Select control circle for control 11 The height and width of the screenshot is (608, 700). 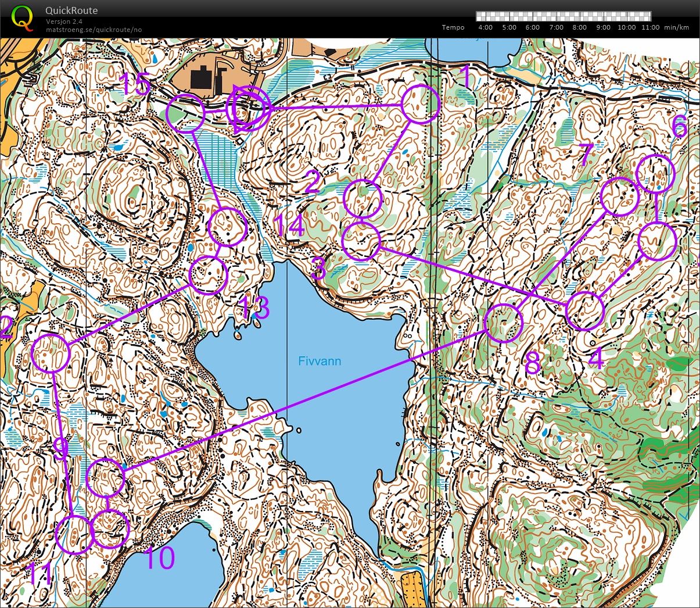[75, 534]
